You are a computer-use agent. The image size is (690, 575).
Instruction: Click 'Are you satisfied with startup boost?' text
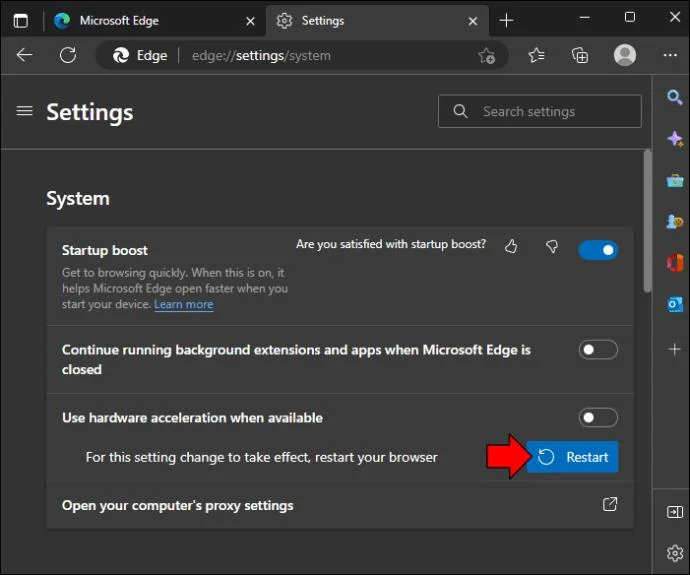(391, 244)
